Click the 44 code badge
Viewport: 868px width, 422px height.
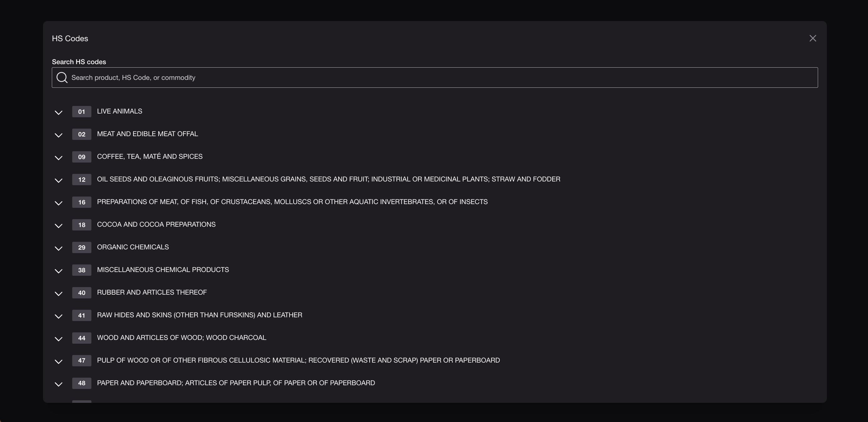(82, 338)
